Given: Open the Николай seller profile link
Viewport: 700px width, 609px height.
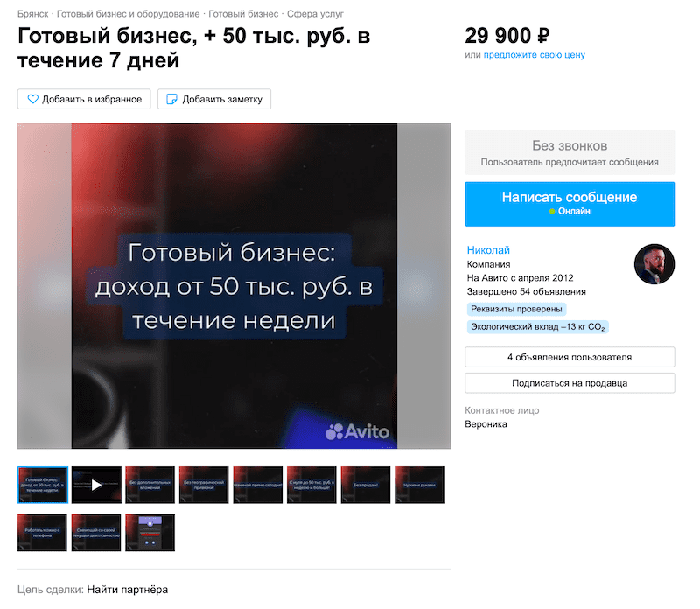Looking at the screenshot, I should [x=488, y=250].
